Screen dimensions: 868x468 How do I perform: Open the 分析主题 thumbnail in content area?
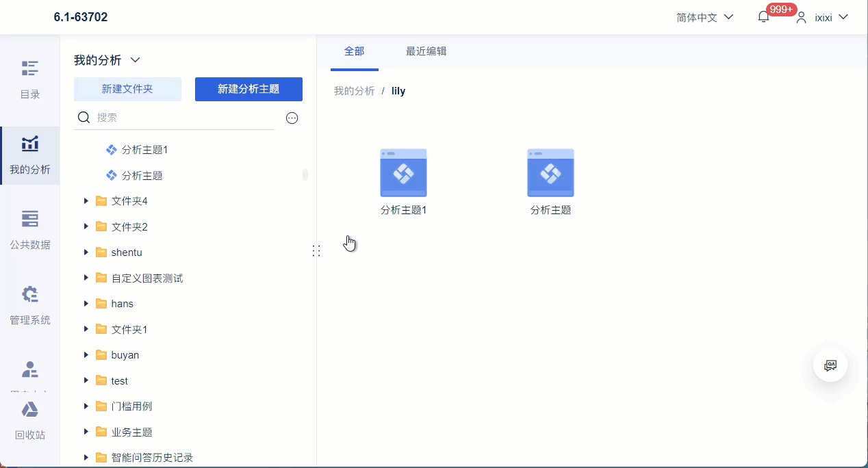click(550, 173)
